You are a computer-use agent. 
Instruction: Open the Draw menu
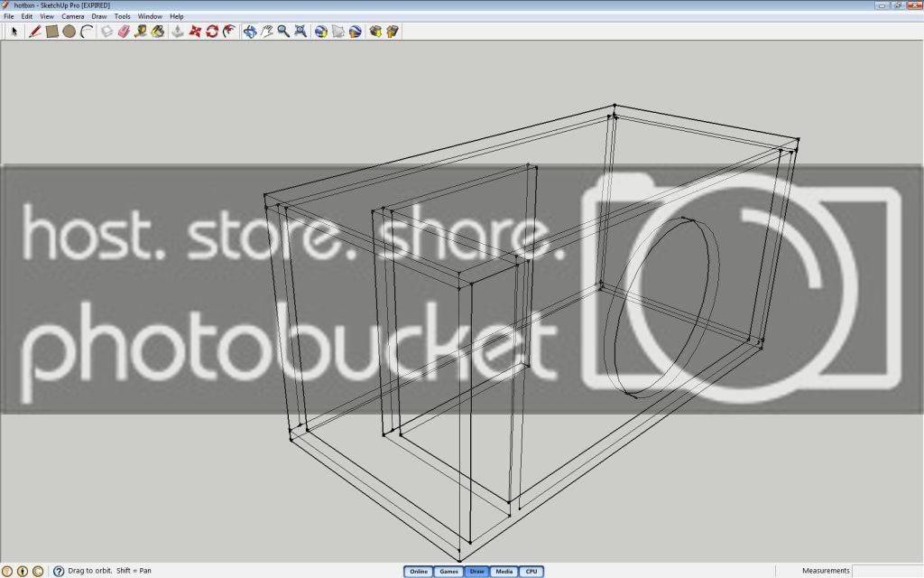coord(99,16)
